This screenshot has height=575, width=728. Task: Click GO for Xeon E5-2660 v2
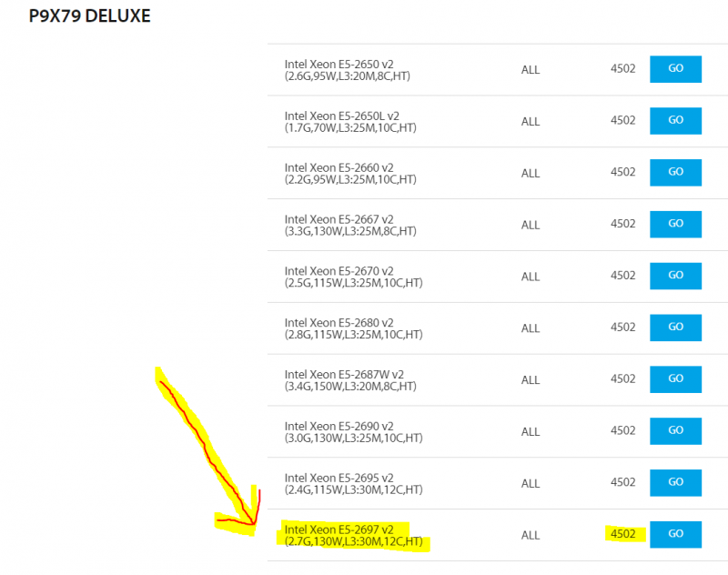(675, 173)
